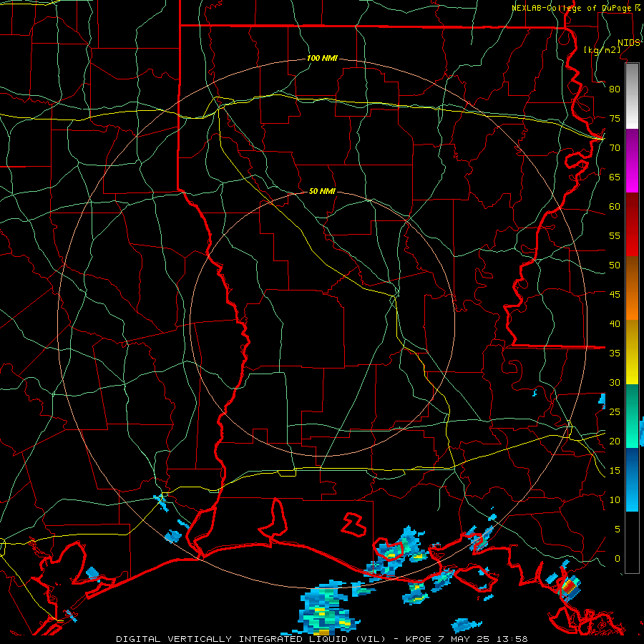Click the NIDS label above the scale
644x644 pixels.
628,43
